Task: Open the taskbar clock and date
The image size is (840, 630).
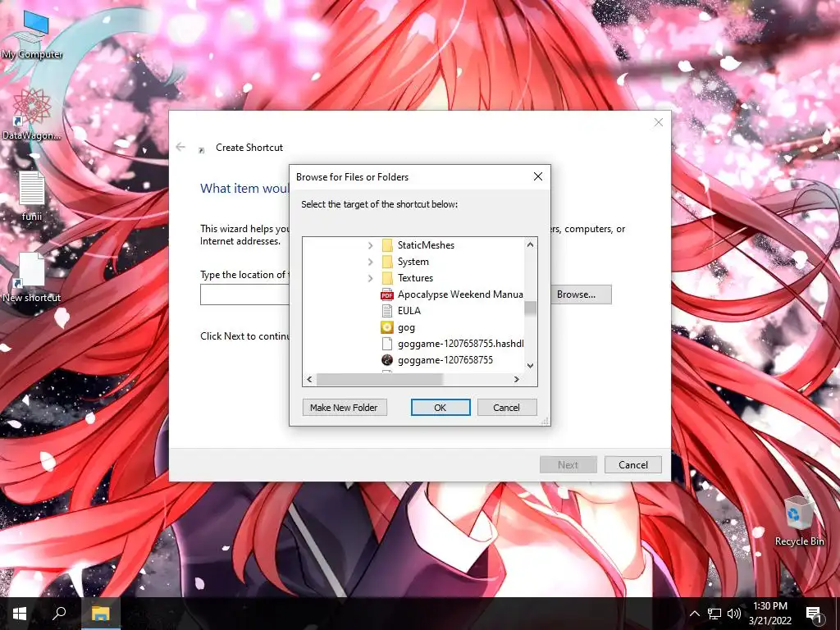Action: (769, 614)
